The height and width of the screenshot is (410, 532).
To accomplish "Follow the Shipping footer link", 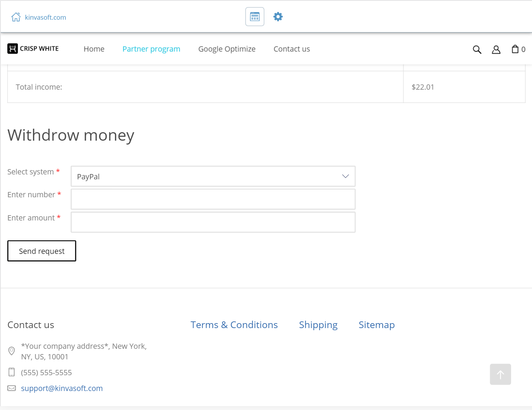I will click(x=318, y=325).
